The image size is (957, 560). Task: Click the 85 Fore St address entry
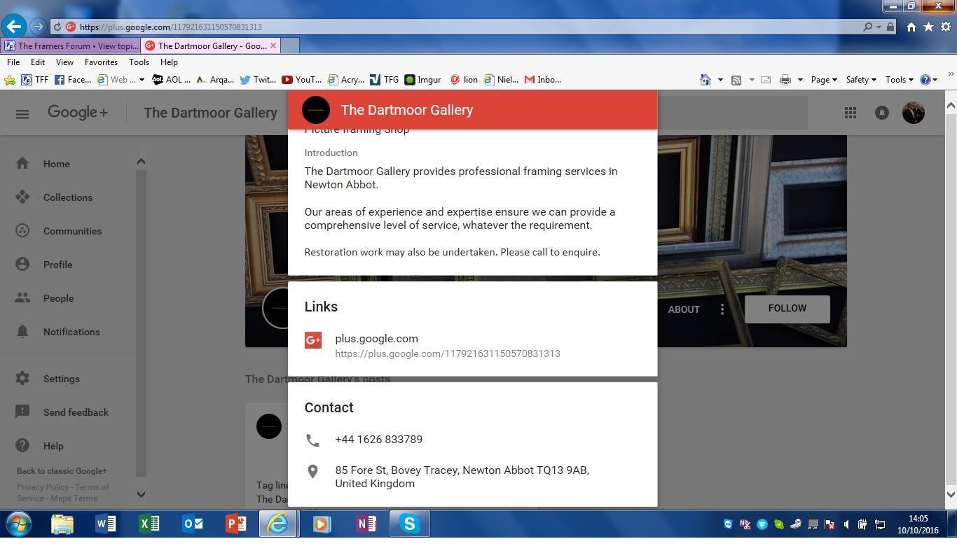point(462,477)
